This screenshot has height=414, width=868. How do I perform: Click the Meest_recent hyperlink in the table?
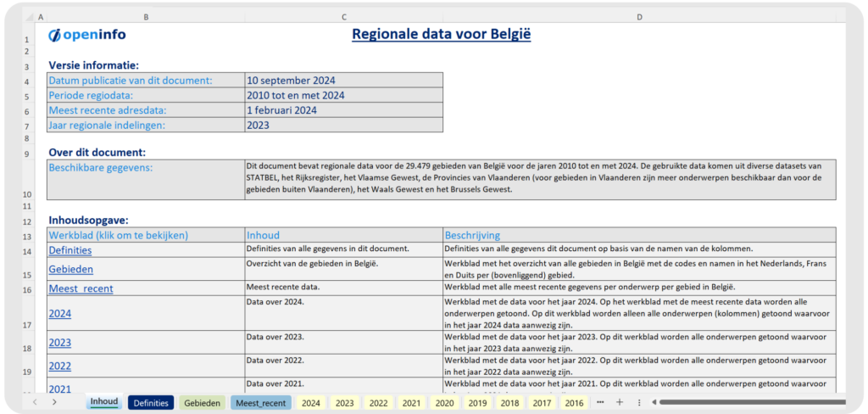pos(81,288)
